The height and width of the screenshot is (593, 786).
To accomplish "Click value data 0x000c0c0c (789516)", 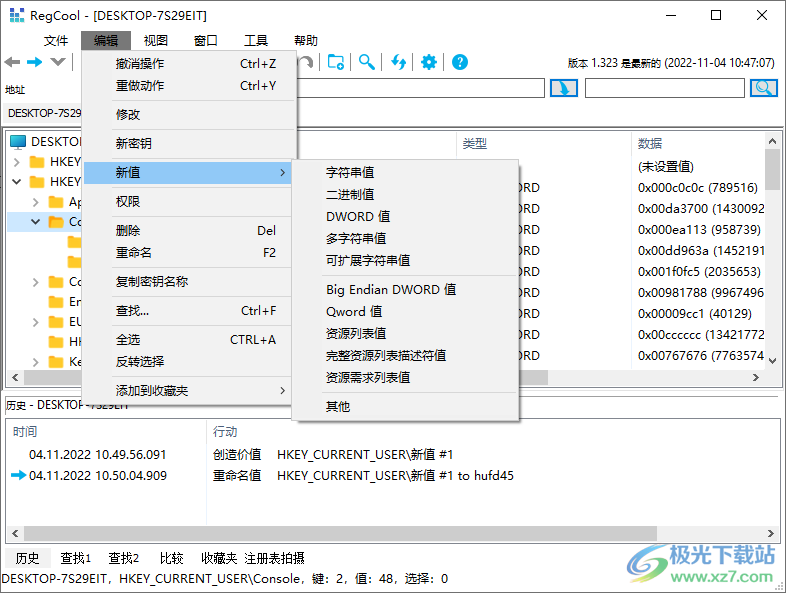I will coord(698,188).
